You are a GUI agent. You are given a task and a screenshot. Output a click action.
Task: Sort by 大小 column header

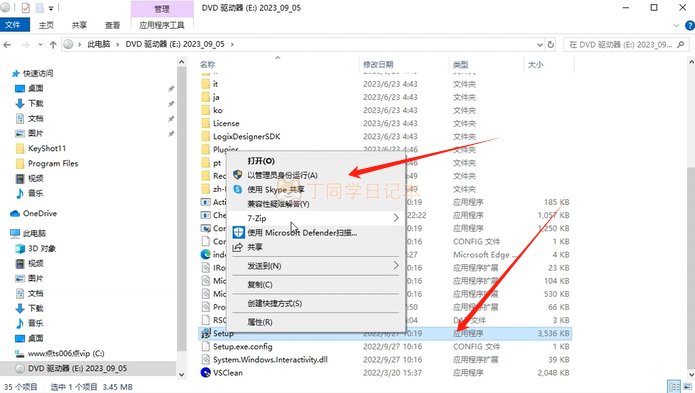[535, 65]
